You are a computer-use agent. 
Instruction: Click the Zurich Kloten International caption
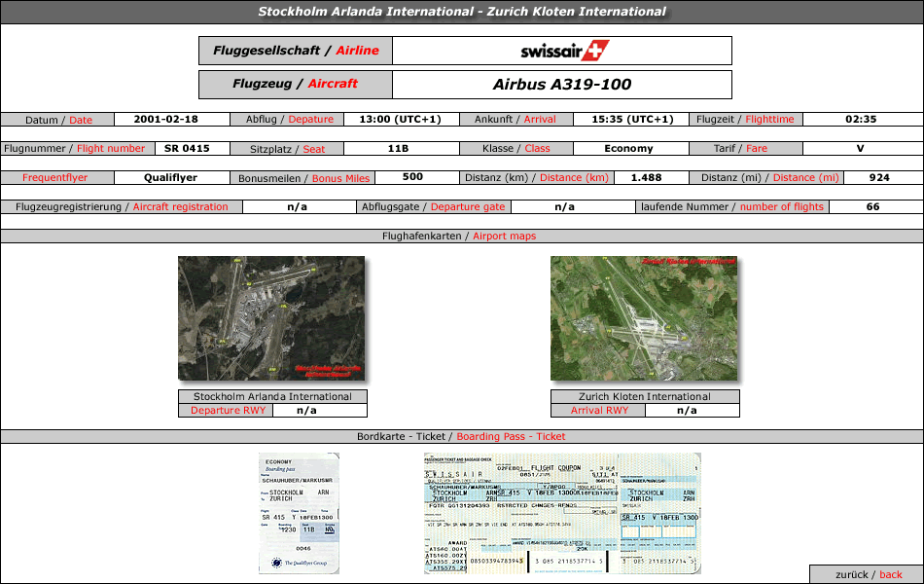pos(645,396)
